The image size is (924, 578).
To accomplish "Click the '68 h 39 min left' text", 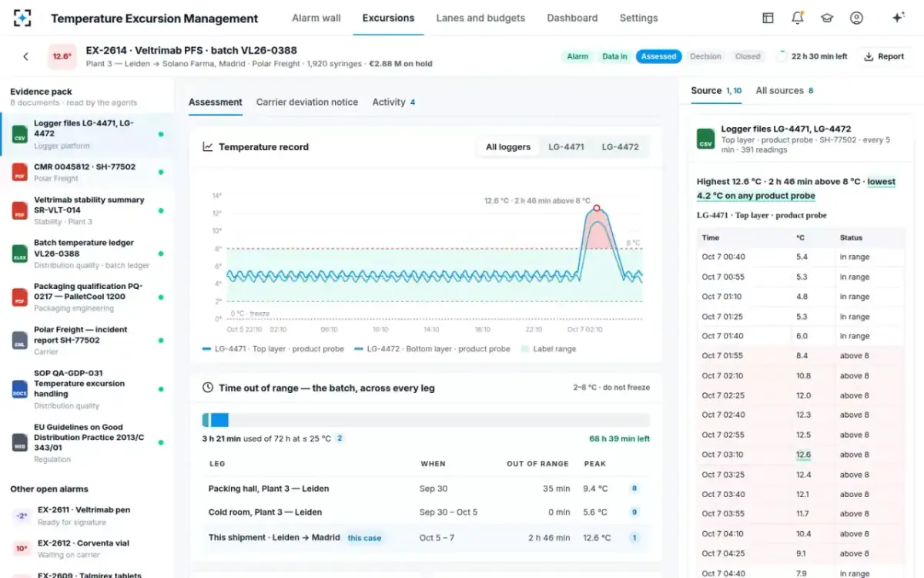I will (620, 439).
